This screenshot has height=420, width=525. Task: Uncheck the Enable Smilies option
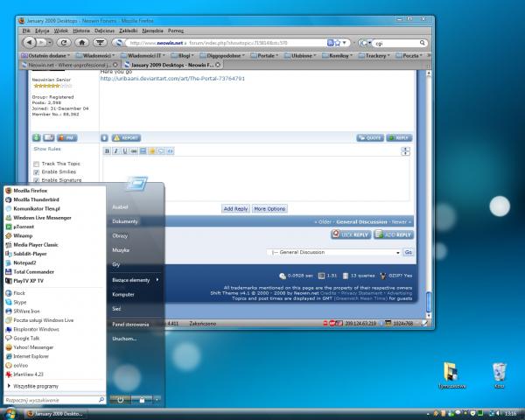click(x=37, y=172)
